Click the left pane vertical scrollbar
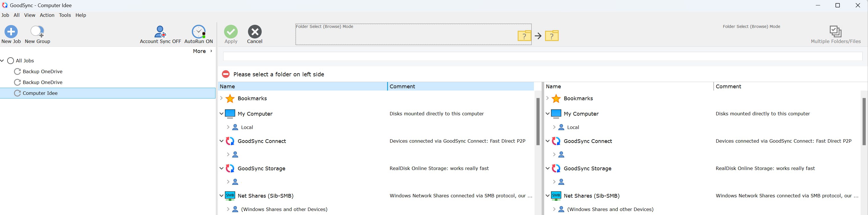Viewport: 868px width, 215px height. point(538,121)
